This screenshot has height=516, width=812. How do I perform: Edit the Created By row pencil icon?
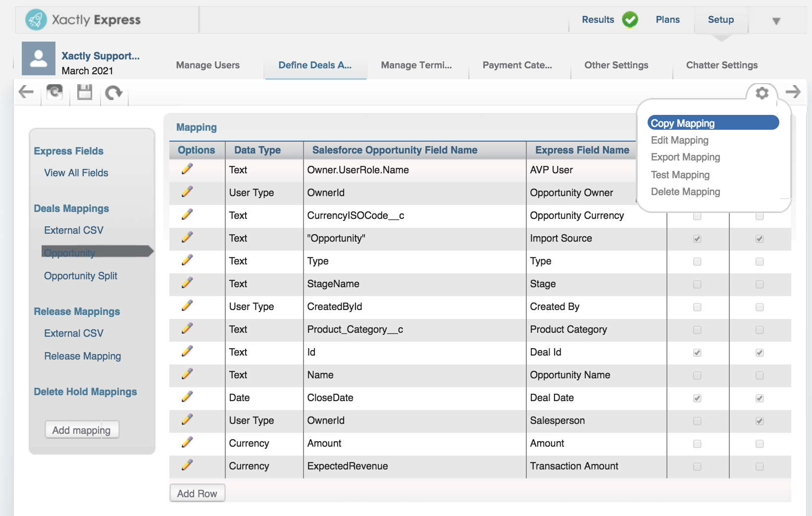pos(187,306)
